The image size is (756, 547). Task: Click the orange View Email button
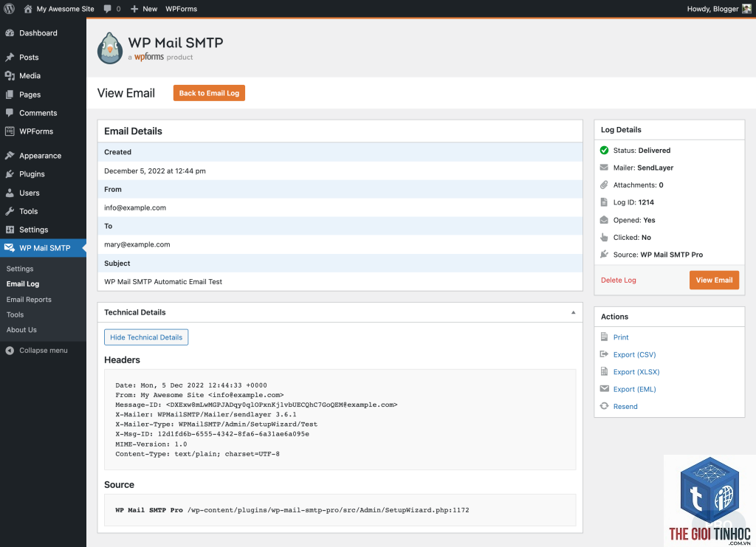[714, 280]
